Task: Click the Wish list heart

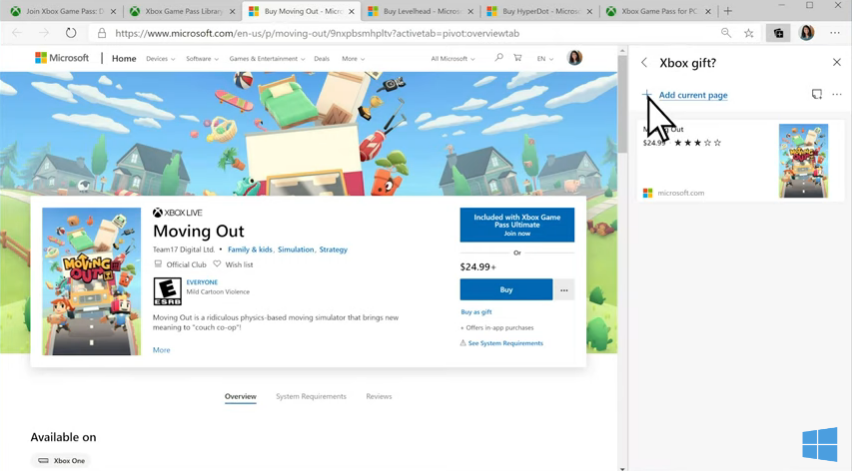Action: (217, 264)
